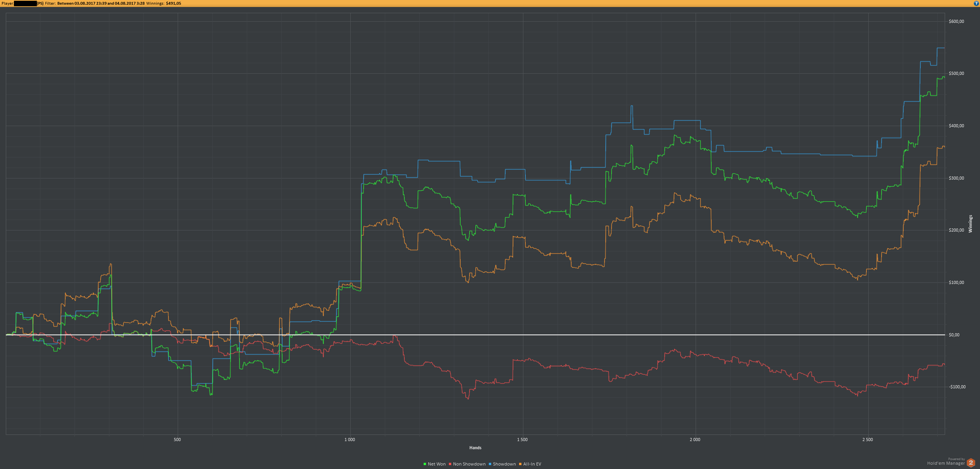
Task: Click the Winnings y-axis title
Action: click(x=970, y=224)
